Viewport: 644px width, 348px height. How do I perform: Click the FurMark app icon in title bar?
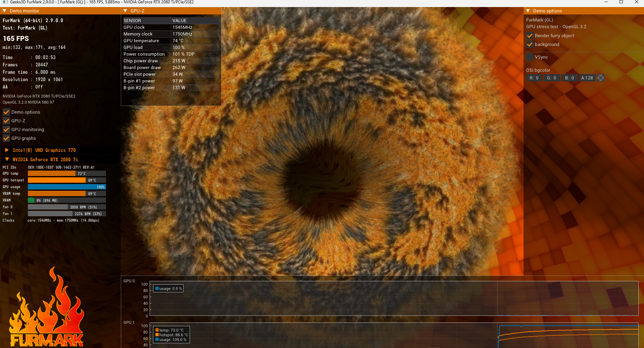[x=5, y=2]
